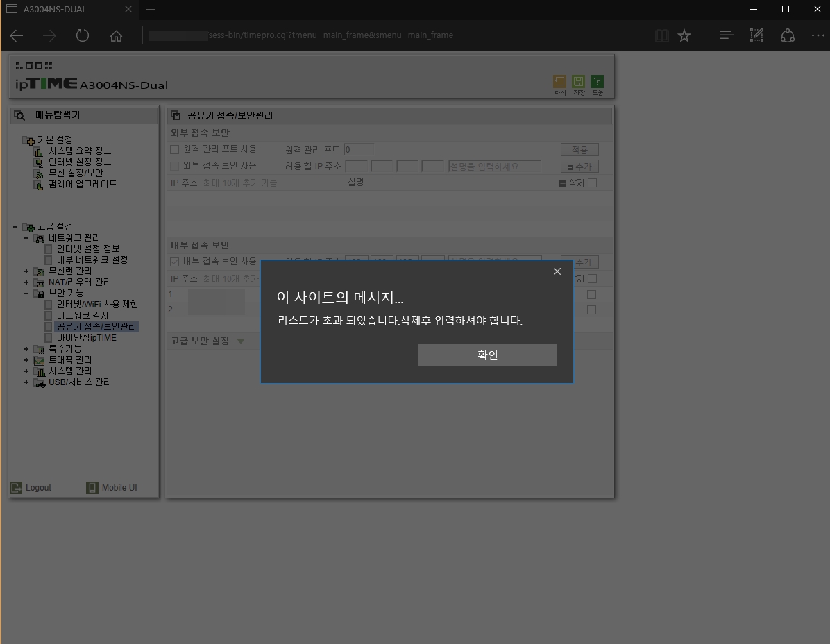Toggle 원격 관리 포트 사용 checkbox
This screenshot has width=830, height=644.
click(174, 149)
